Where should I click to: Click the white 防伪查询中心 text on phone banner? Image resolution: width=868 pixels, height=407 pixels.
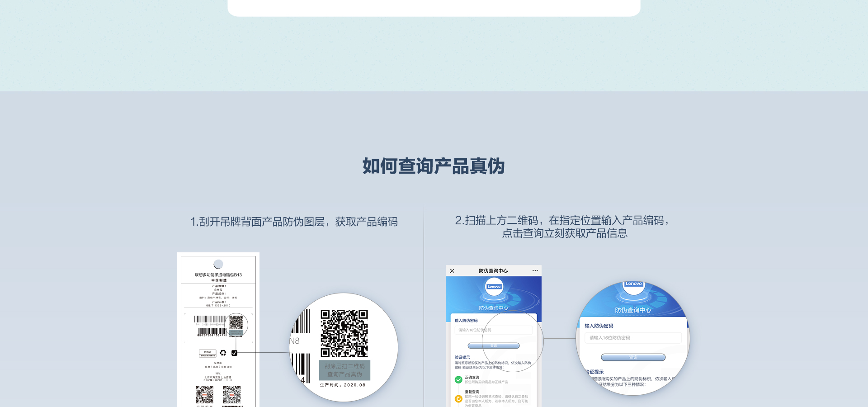point(494,308)
